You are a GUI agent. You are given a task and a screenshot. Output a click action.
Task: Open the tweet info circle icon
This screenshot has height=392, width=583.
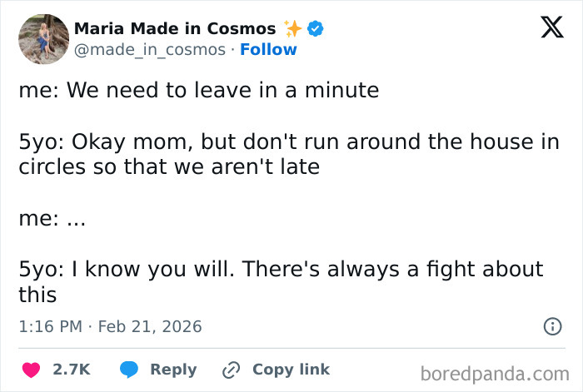pos(552,326)
